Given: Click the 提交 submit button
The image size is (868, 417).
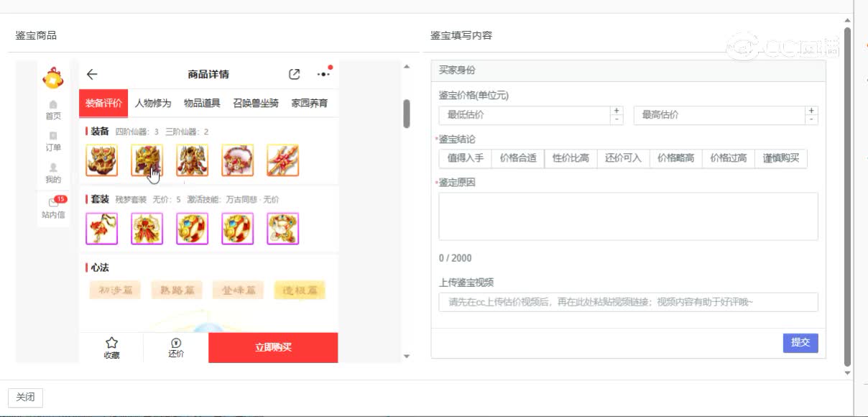Looking at the screenshot, I should click(800, 343).
